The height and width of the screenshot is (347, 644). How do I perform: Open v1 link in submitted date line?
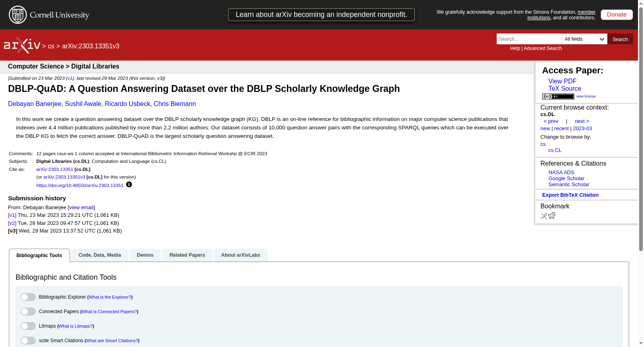tap(70, 78)
